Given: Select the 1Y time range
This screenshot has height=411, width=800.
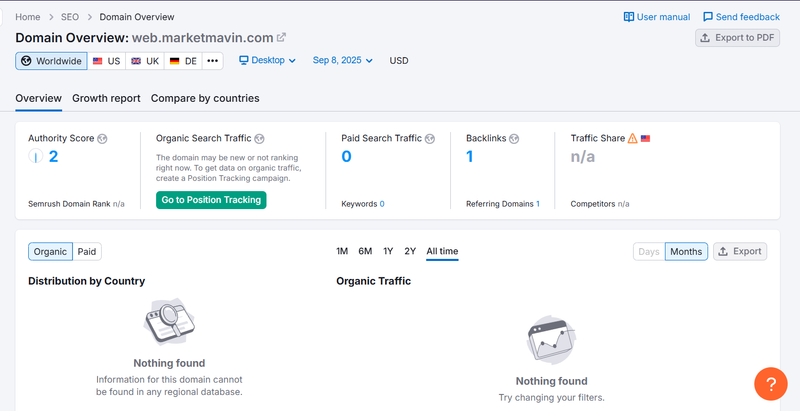Looking at the screenshot, I should pos(388,251).
